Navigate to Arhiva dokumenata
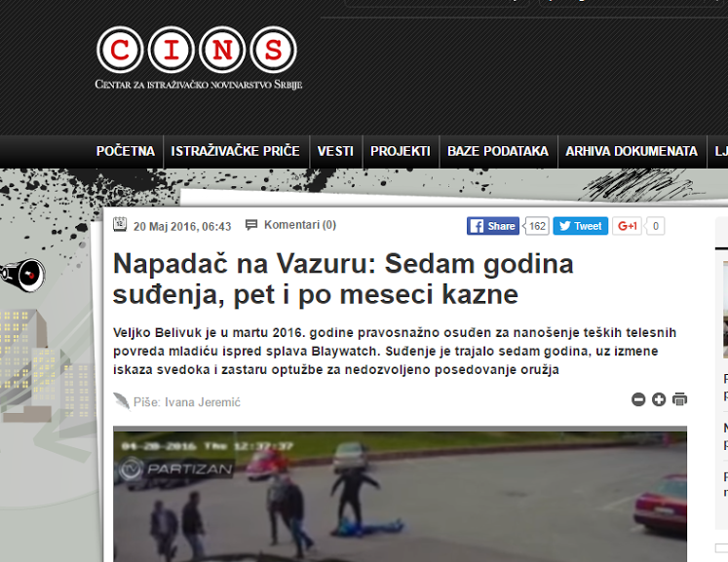The height and width of the screenshot is (562, 728). click(x=632, y=152)
